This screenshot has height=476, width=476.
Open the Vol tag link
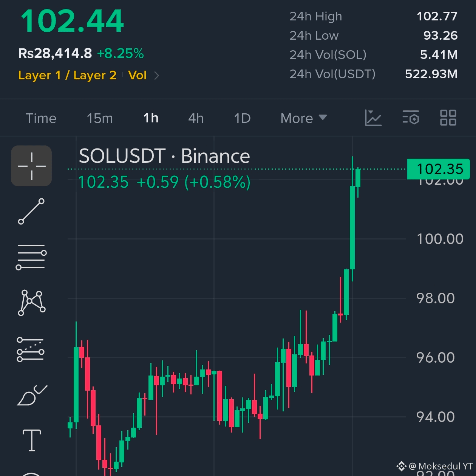pyautogui.click(x=137, y=75)
